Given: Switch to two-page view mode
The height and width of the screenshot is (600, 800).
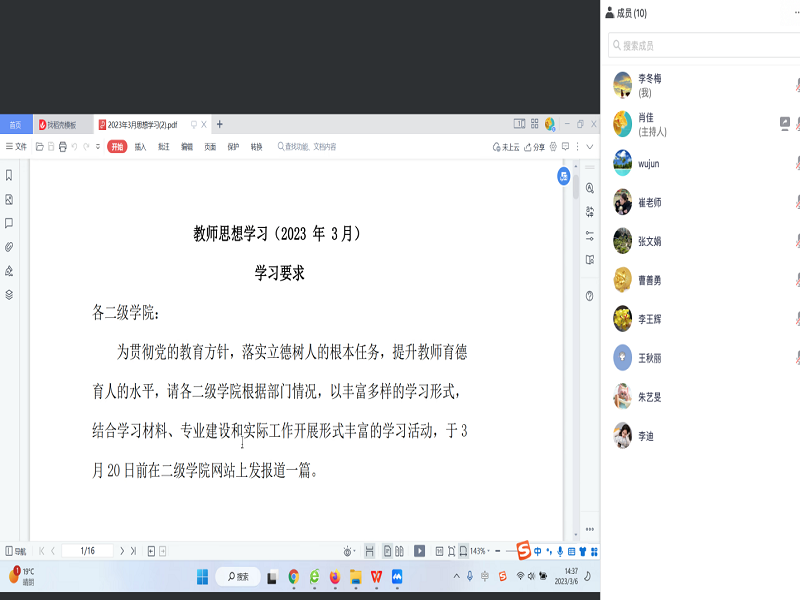Looking at the screenshot, I should click(399, 551).
